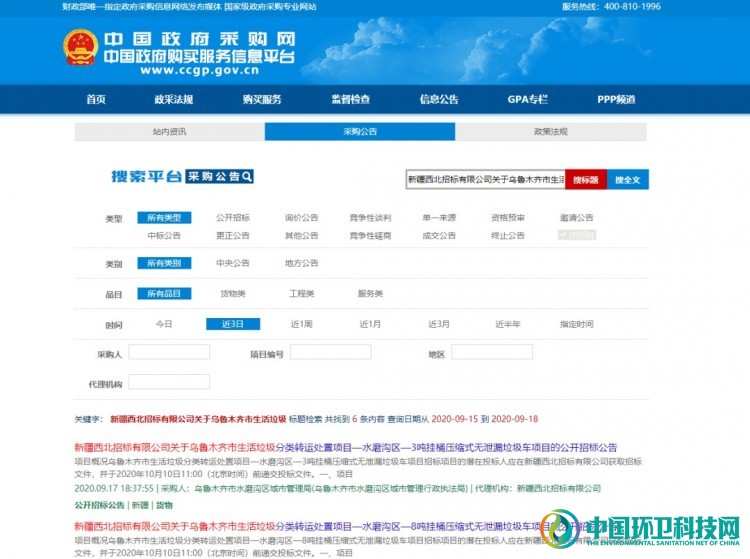Click the 采购人 input field

169,352
